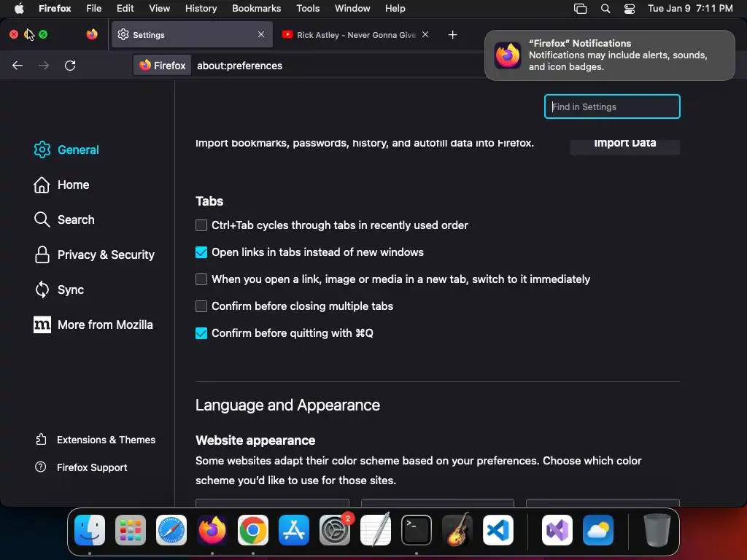Open the Window menu

pos(352,8)
